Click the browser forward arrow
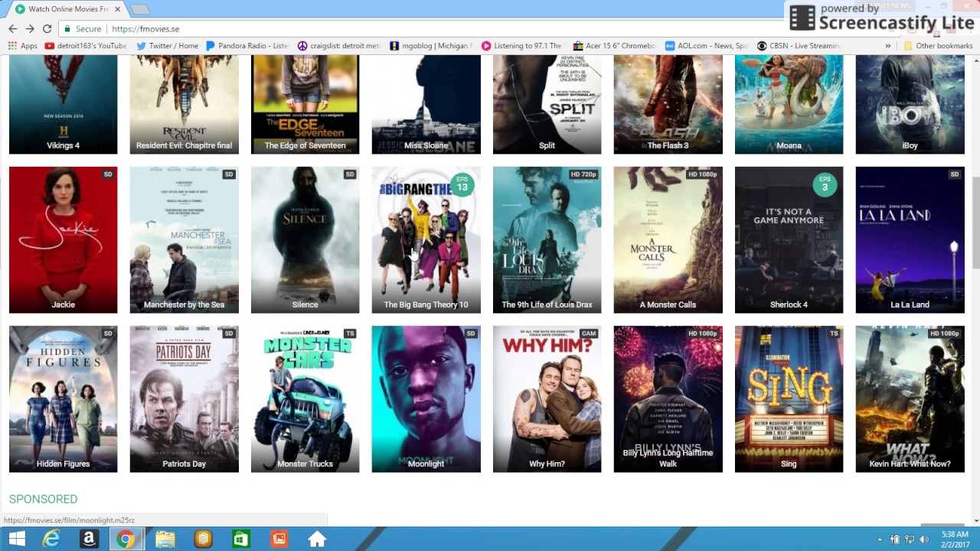This screenshot has height=551, width=980. click(x=30, y=29)
